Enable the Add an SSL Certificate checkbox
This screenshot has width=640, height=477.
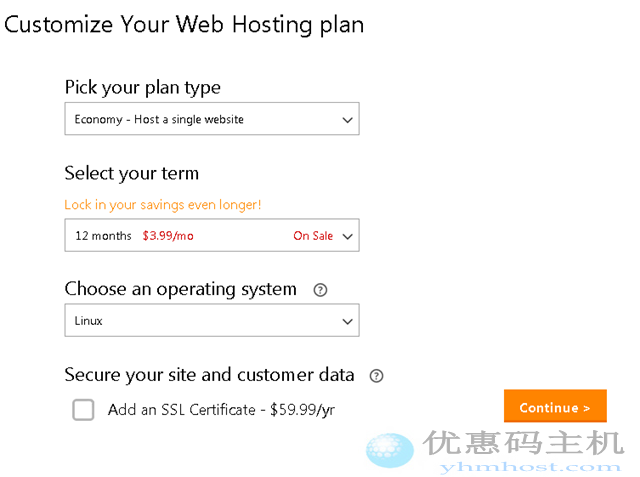(83, 409)
